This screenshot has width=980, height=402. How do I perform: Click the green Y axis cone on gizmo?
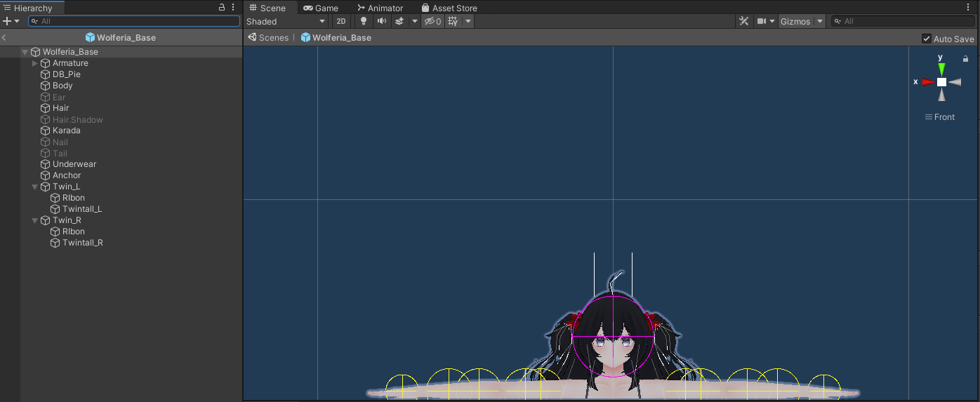pos(941,69)
